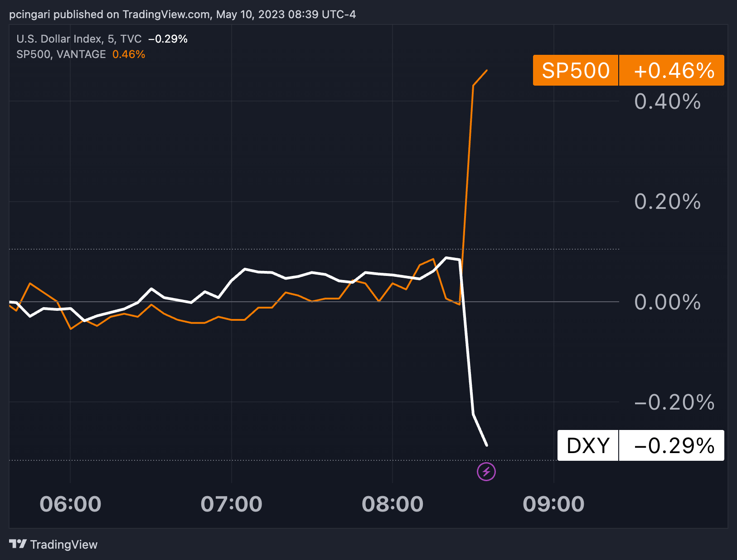The image size is (737, 560).
Task: Select the U.S. Dollar Index legend title
Action: coord(79,39)
